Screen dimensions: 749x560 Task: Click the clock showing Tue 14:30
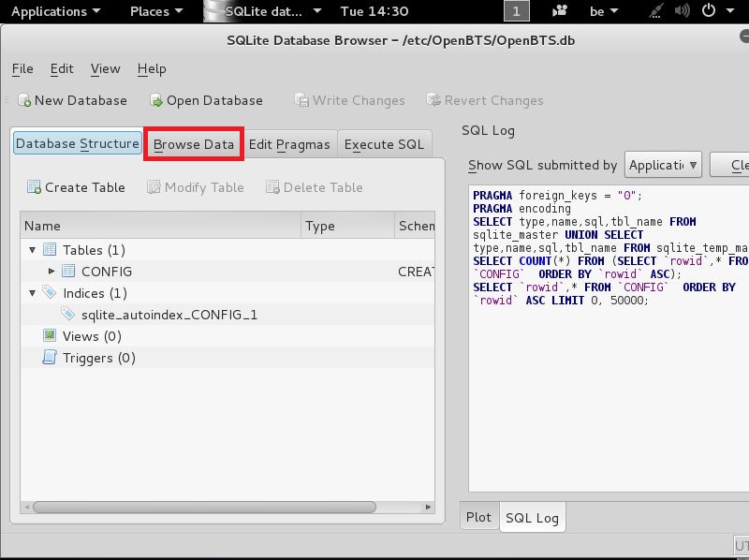coord(374,11)
